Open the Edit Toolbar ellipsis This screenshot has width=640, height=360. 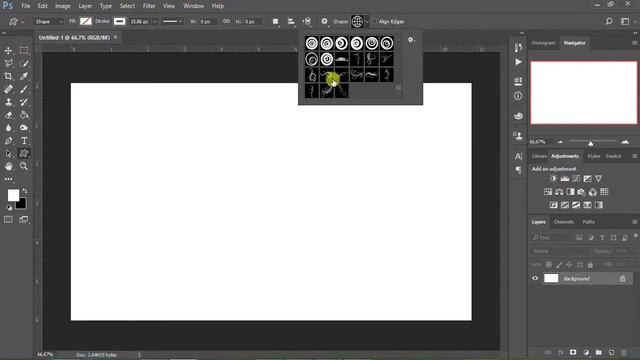[x=8, y=179]
